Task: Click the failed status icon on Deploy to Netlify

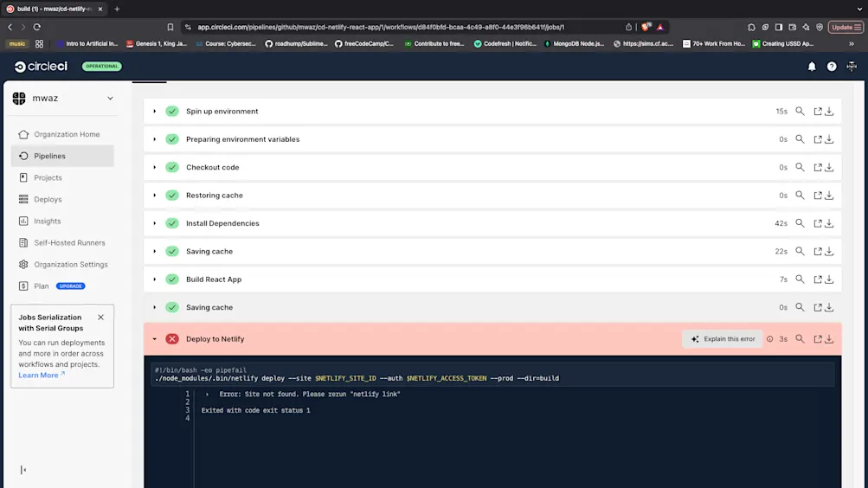Action: (x=172, y=339)
